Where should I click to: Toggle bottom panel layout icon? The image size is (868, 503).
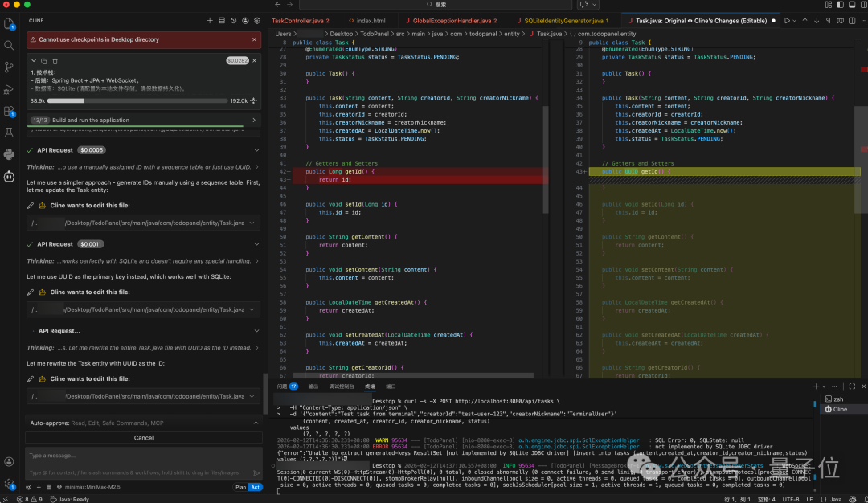(852, 5)
